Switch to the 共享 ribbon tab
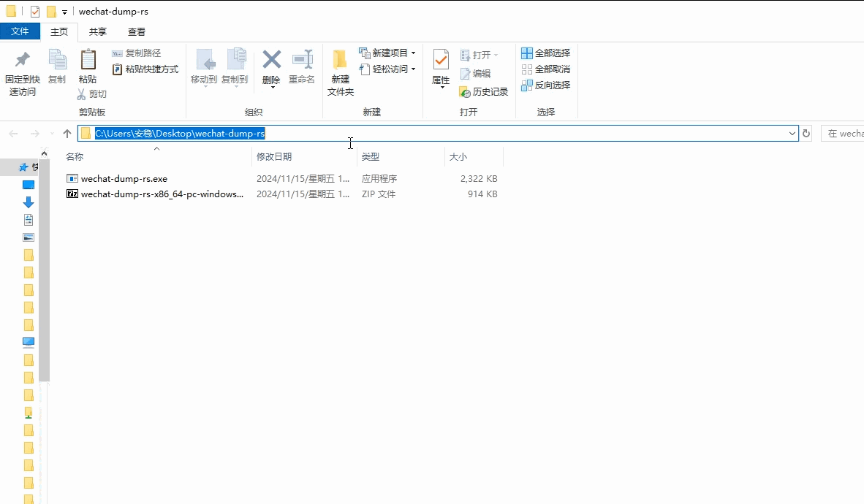Screen dimensions: 864x504 98,32
